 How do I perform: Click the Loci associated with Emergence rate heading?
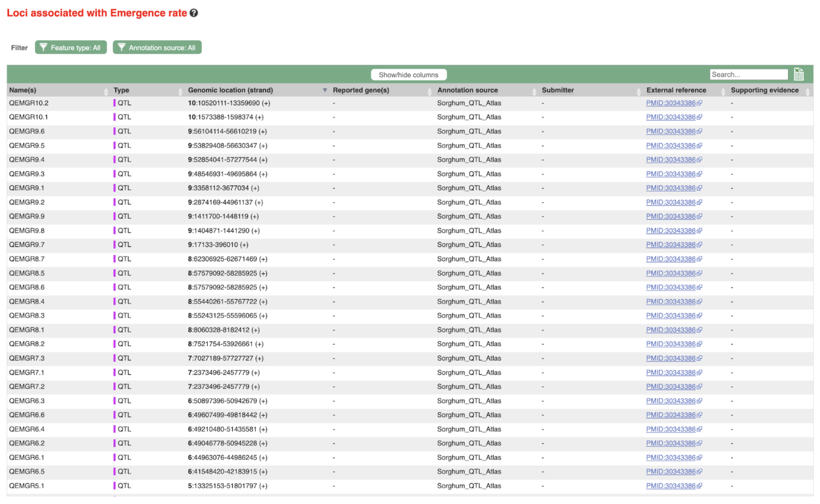[x=97, y=13]
